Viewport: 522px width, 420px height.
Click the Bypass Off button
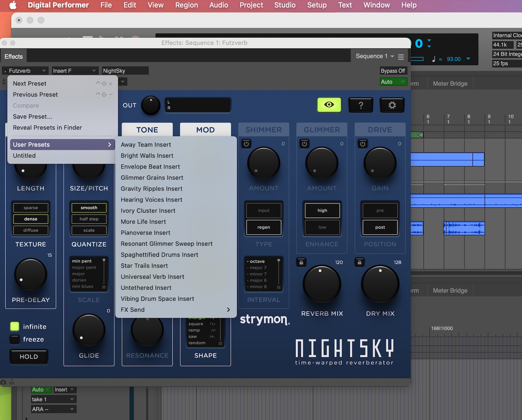coord(393,71)
